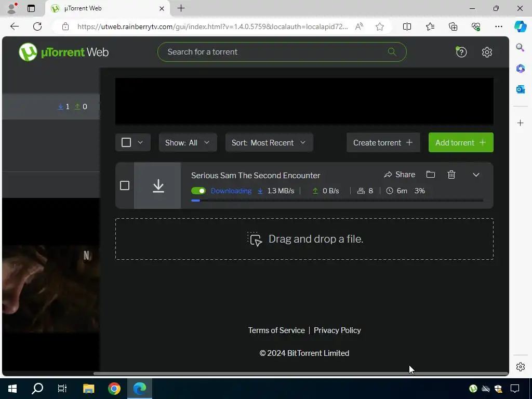The height and width of the screenshot is (399, 532).
Task: Refresh the page
Action: tap(37, 26)
